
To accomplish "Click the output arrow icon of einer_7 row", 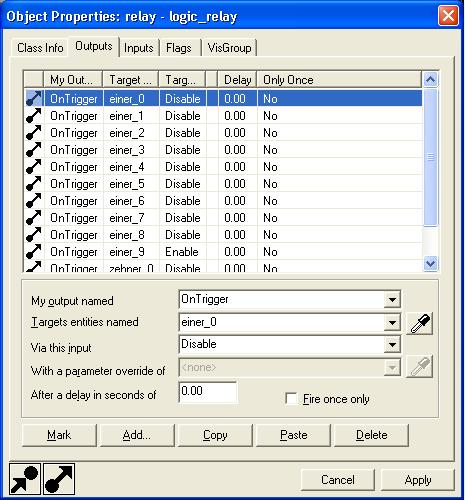I will [34, 218].
